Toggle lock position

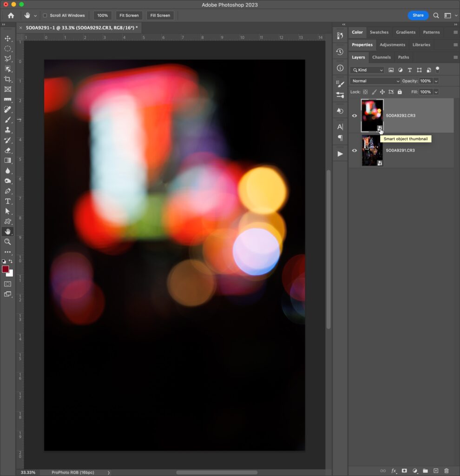click(x=382, y=92)
